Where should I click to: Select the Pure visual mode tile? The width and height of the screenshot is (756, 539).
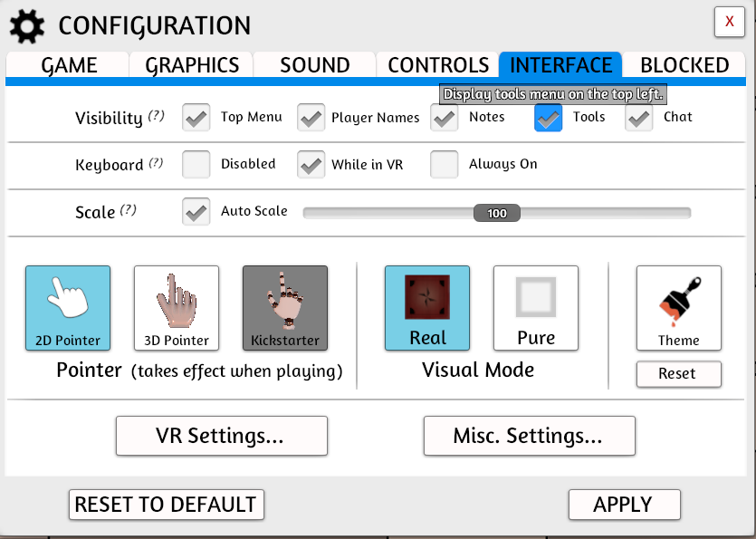click(x=536, y=308)
